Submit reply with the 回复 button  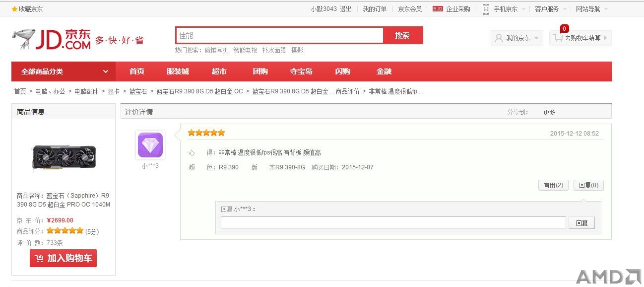[x=581, y=223]
